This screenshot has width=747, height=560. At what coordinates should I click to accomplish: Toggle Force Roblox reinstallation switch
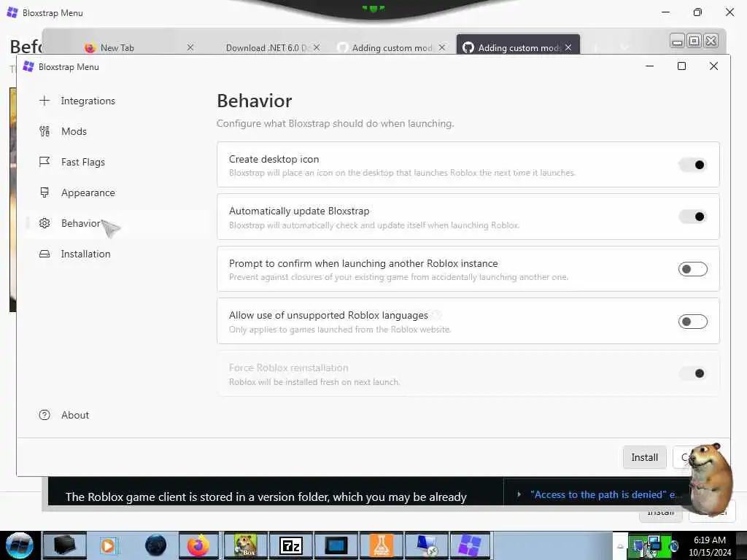pos(693,373)
